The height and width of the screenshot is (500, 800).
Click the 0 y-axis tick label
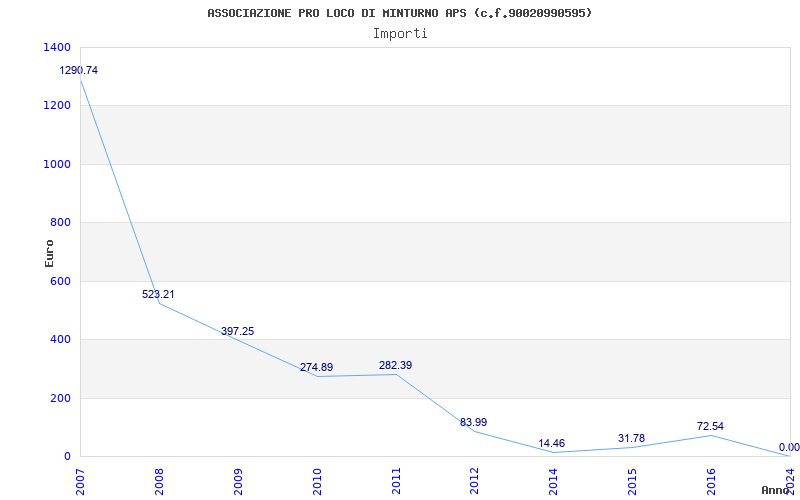click(x=67, y=456)
